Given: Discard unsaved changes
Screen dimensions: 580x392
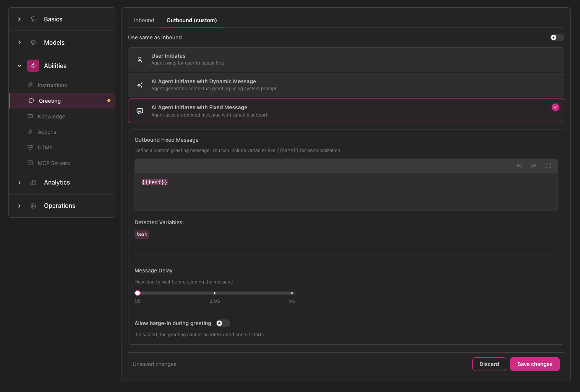Looking at the screenshot, I should [489, 364].
